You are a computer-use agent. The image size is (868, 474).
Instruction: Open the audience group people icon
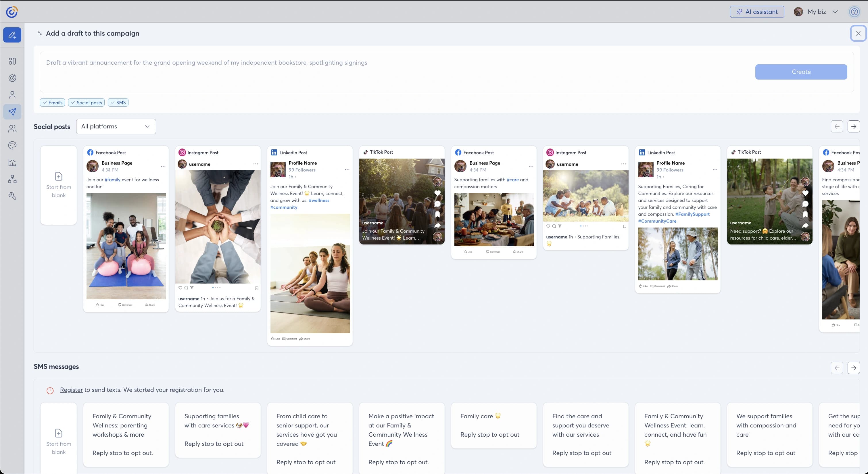tap(12, 128)
